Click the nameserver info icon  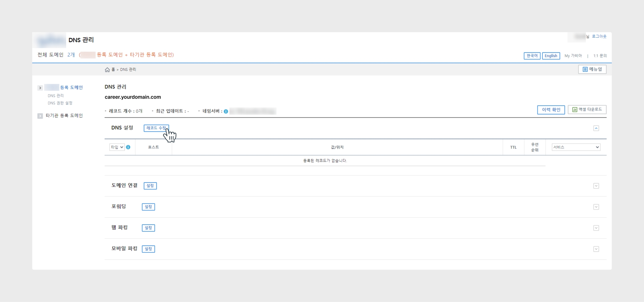pos(226,111)
